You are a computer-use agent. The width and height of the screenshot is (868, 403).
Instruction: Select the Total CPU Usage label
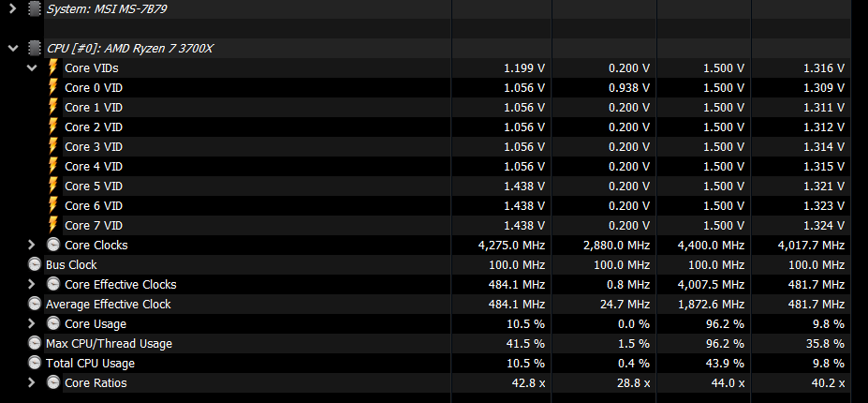90,363
